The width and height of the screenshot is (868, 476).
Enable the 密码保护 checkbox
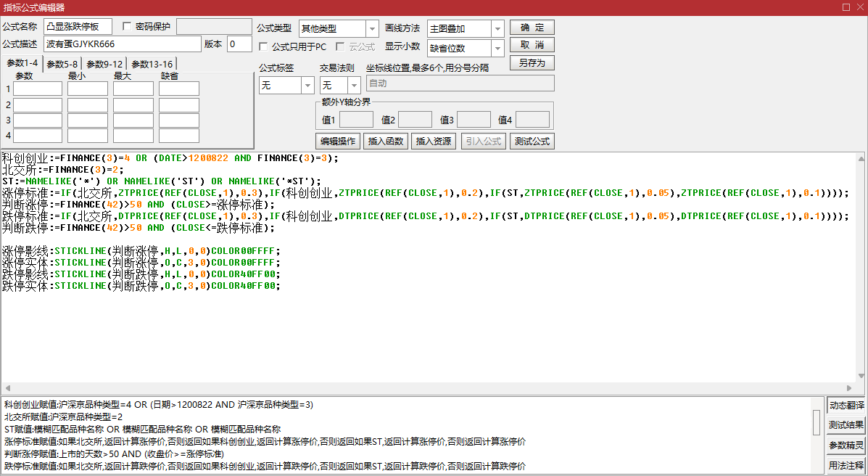pyautogui.click(x=128, y=27)
